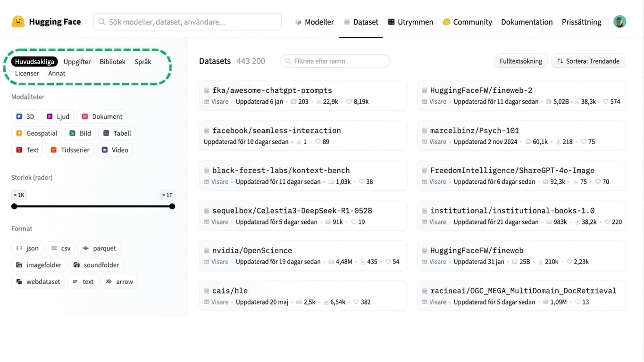Switch to the Bibliotek filter tab
Screen dimensions: 644x362
coord(112,62)
